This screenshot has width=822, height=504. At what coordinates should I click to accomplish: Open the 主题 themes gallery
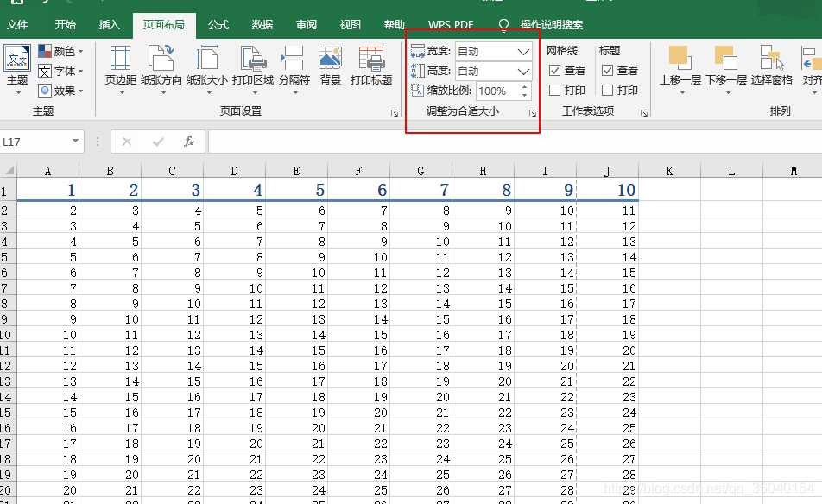pyautogui.click(x=17, y=69)
